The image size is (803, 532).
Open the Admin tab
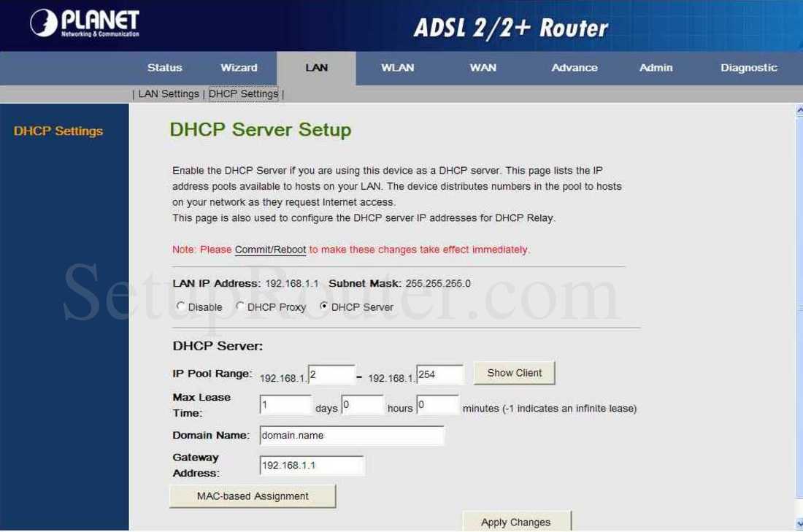tap(656, 68)
